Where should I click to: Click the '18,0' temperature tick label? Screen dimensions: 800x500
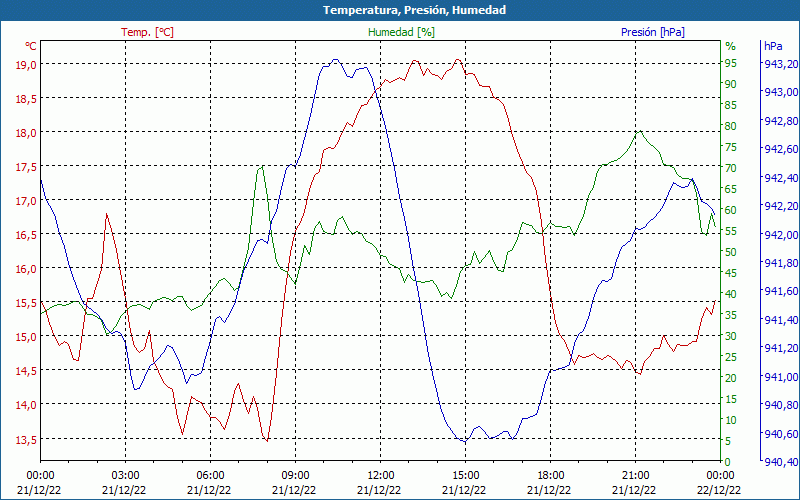(x=26, y=133)
